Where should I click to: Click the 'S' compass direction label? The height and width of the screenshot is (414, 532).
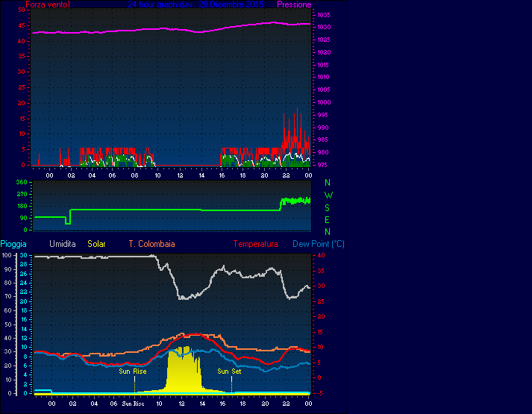click(x=327, y=208)
